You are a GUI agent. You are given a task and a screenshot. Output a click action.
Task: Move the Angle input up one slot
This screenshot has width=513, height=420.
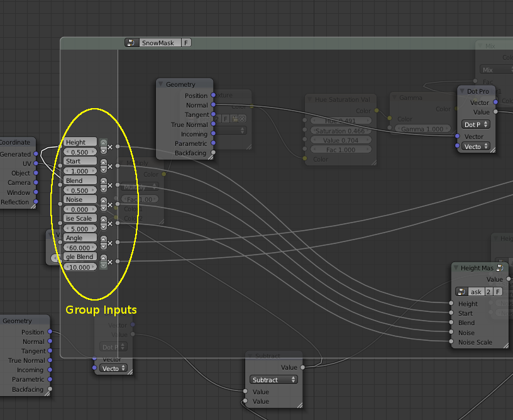(x=103, y=238)
